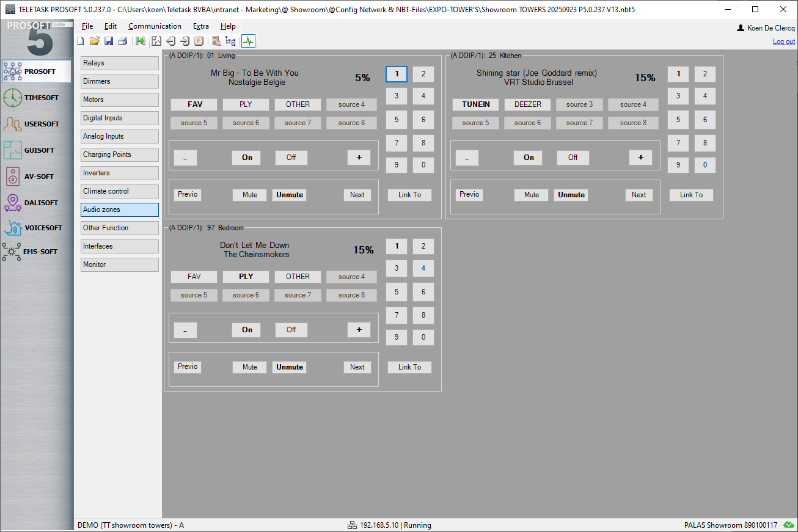The image size is (798, 532).
Task: Turn Off the Bedroom audio zone
Action: click(x=291, y=330)
